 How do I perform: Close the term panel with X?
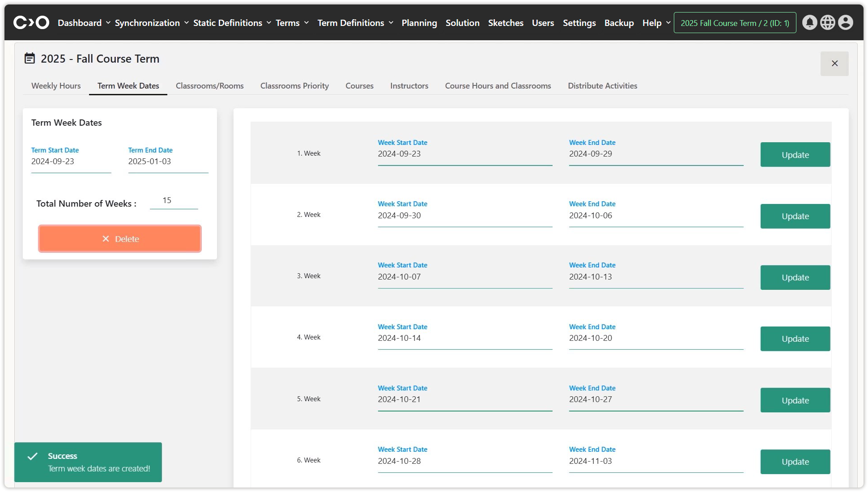[x=834, y=64]
